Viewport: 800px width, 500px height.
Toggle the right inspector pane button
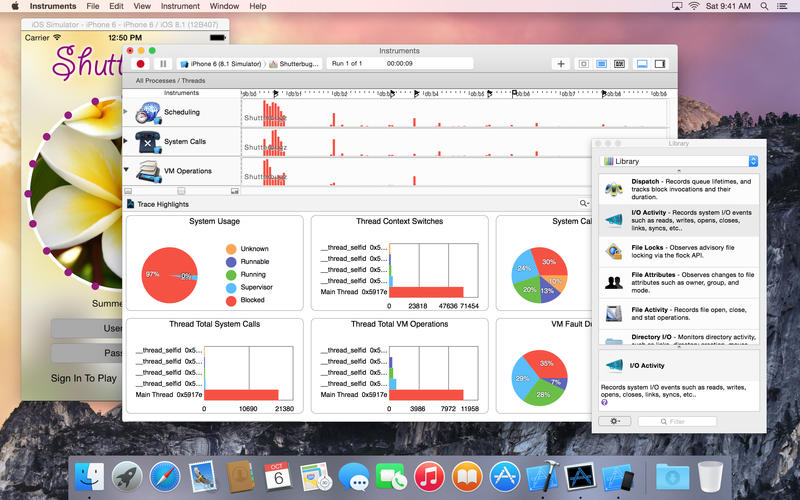pos(661,63)
